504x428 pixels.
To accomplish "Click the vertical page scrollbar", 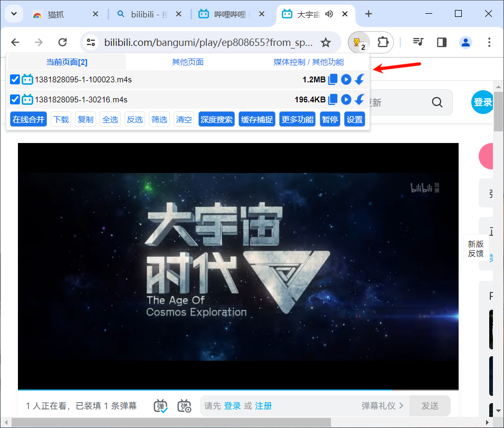I will click(498, 112).
